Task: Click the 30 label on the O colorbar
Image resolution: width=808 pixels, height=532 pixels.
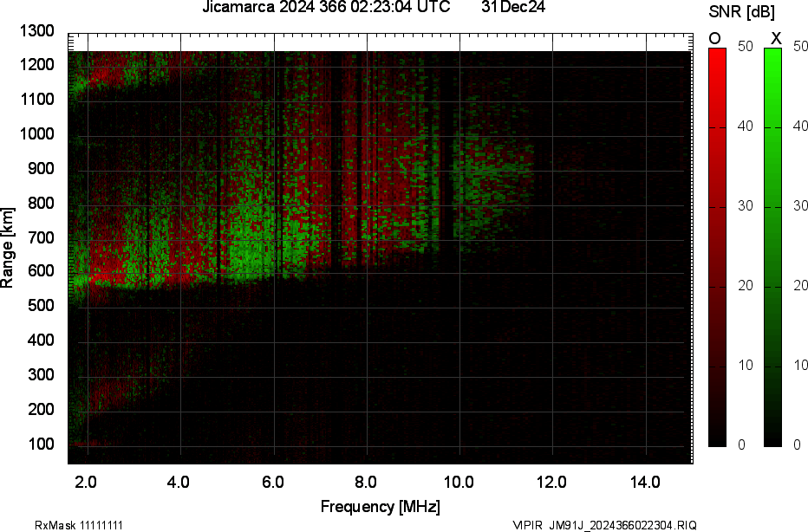Action: coord(745,205)
